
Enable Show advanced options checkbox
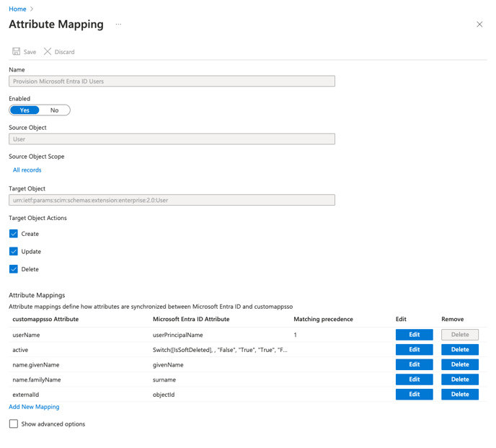point(14,423)
